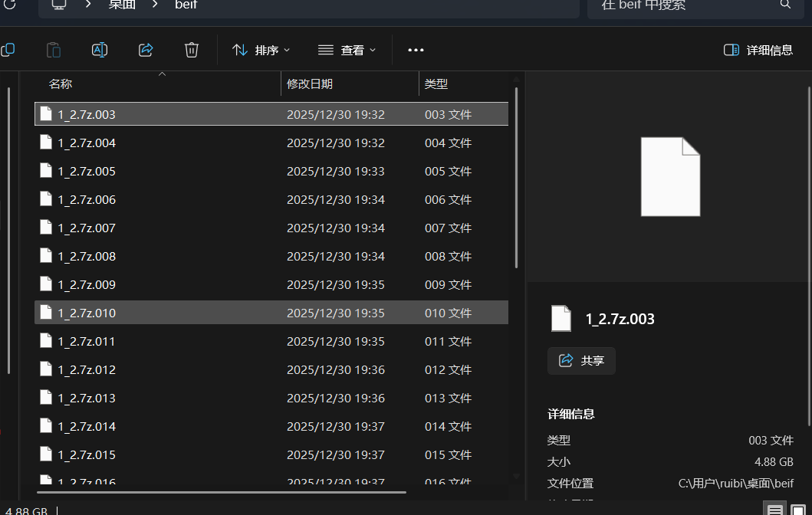Click the copy icon in the toolbar
The height and width of the screenshot is (515, 812).
(x=8, y=50)
